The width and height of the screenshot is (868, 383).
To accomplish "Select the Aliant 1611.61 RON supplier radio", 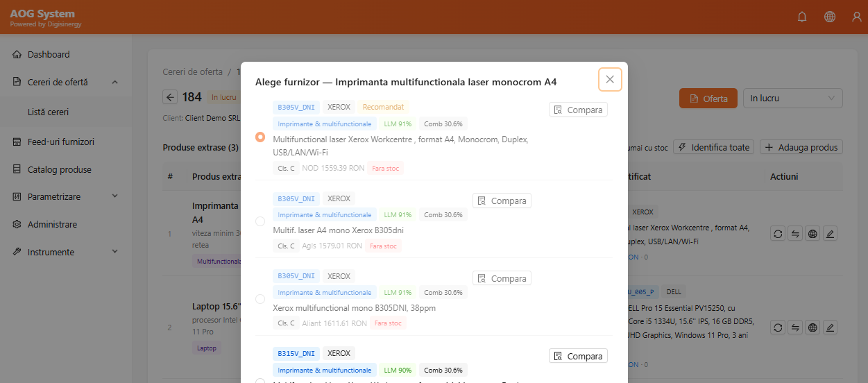I will point(260,299).
